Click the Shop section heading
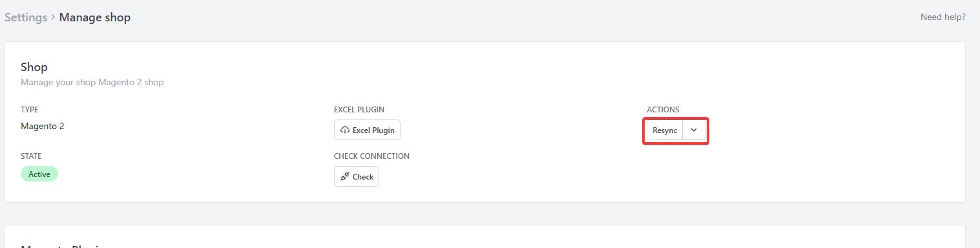Screen dimensions: 980x248 [34, 67]
